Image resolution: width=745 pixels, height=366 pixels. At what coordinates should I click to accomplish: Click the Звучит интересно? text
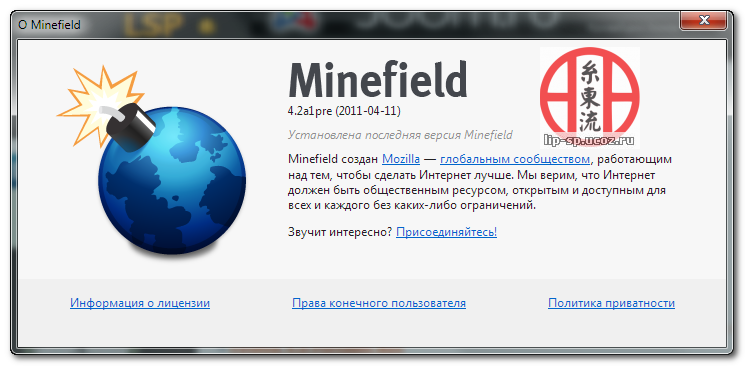tap(340, 232)
